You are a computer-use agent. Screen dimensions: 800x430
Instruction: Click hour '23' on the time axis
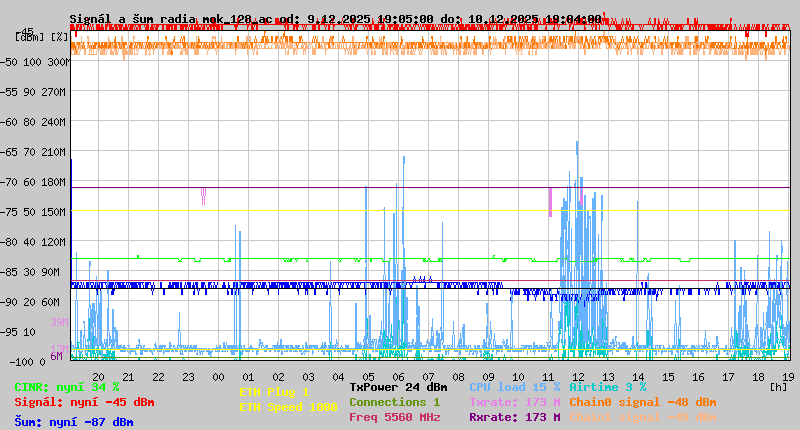(x=189, y=377)
